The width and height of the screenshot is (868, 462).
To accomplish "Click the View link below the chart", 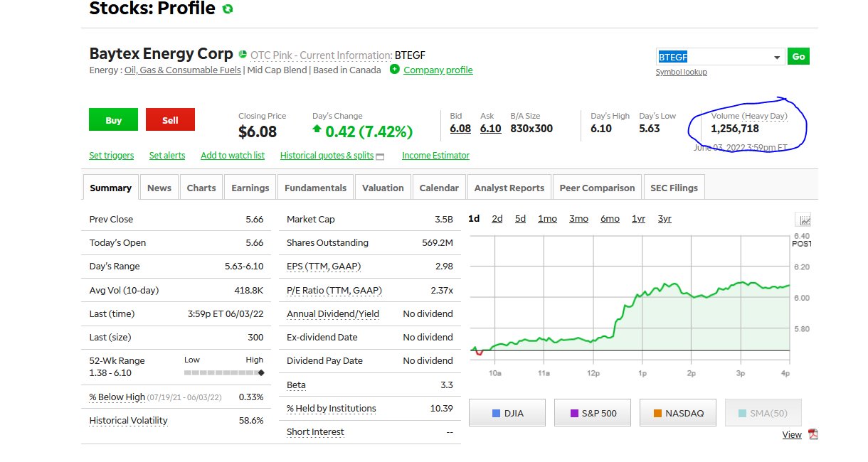I will [x=792, y=435].
